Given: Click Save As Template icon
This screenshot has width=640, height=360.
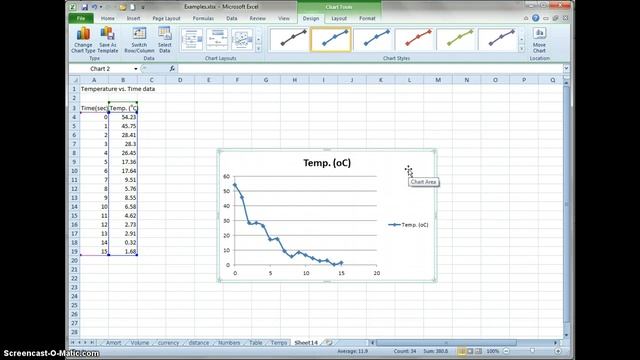Looking at the screenshot, I should tap(108, 40).
